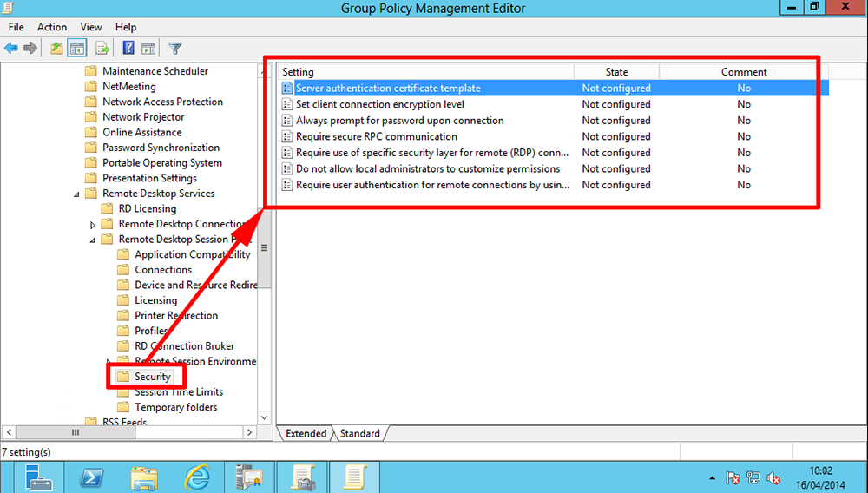Open the Action menu
The height and width of the screenshot is (493, 868).
(x=52, y=27)
